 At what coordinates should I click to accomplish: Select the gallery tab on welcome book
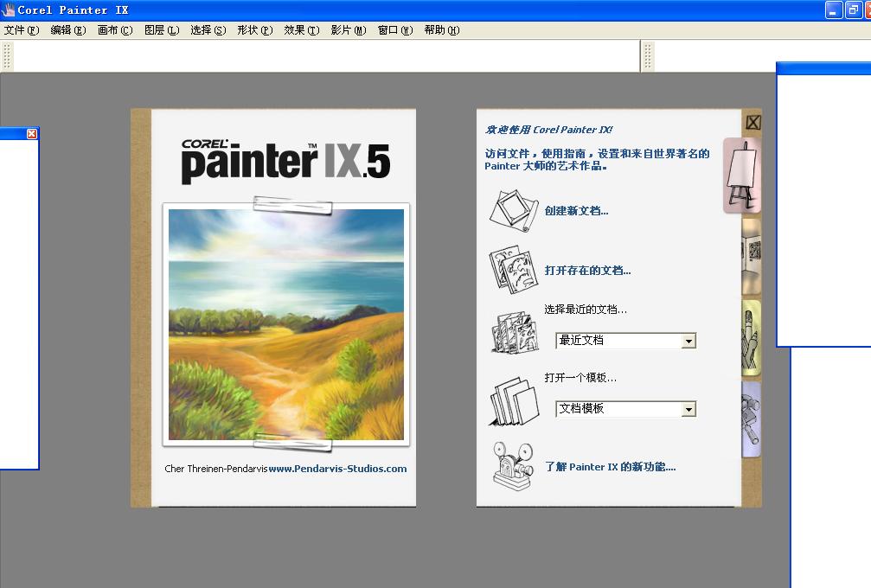tap(752, 257)
